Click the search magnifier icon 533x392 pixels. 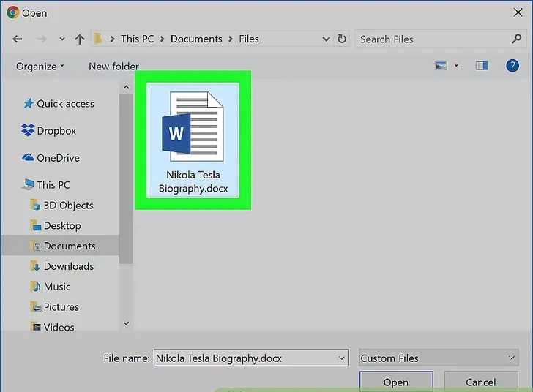517,39
